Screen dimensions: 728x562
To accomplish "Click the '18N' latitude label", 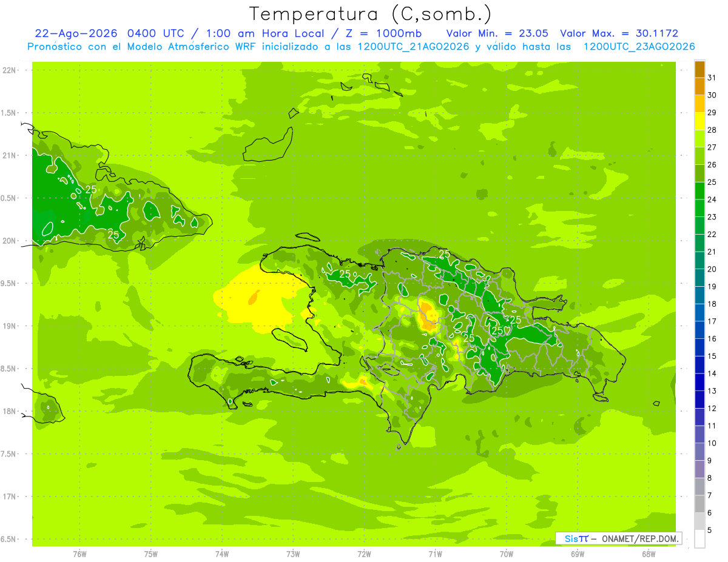I will point(10,411).
